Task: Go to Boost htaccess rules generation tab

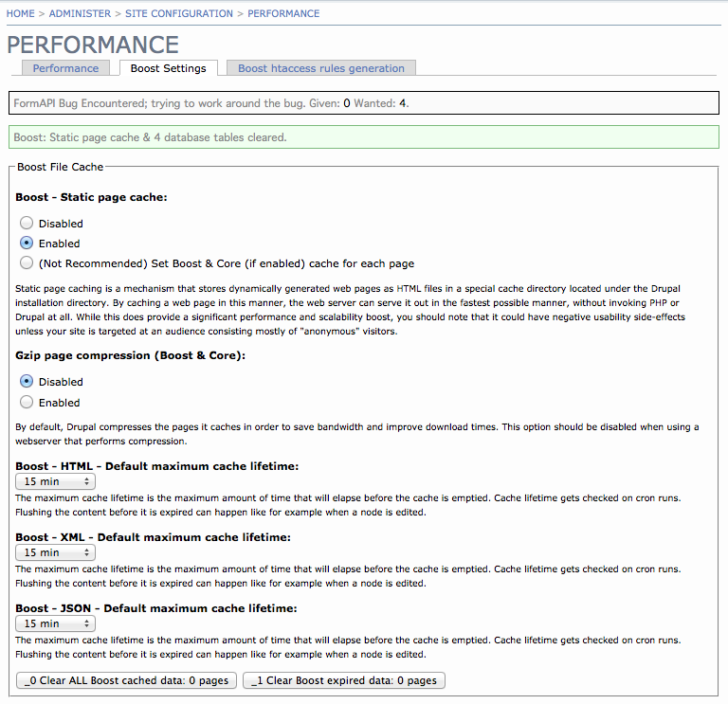Action: 320,68
